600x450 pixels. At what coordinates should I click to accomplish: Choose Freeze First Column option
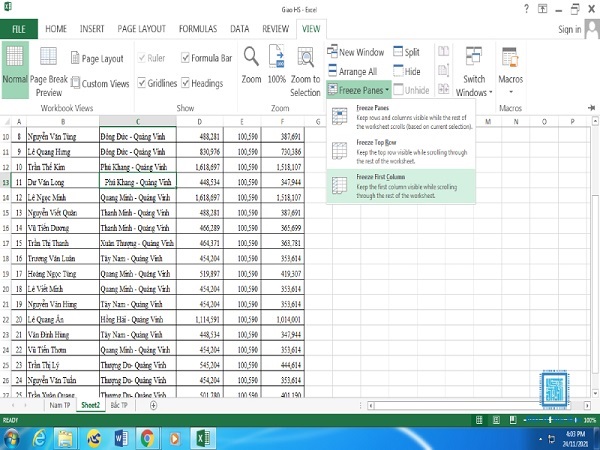click(x=401, y=186)
